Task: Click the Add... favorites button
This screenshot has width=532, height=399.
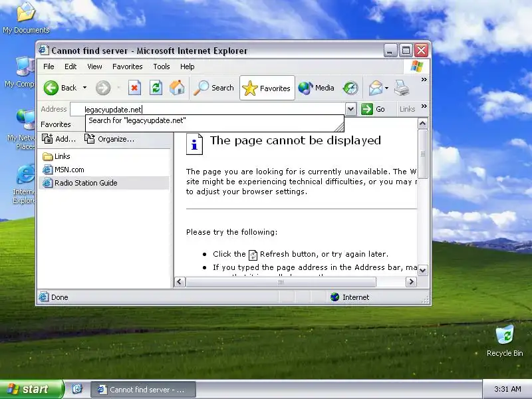Action: pos(59,139)
